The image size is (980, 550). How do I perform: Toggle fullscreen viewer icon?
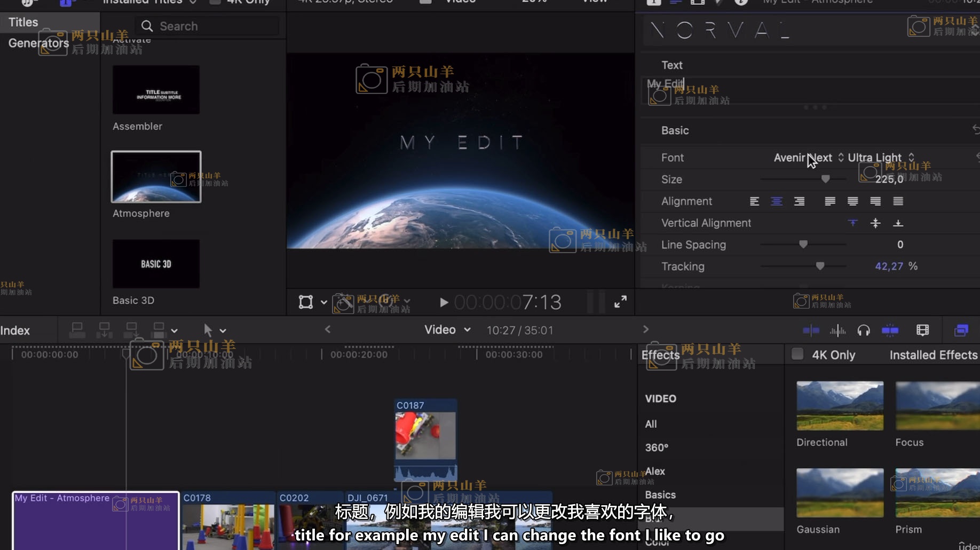point(620,302)
